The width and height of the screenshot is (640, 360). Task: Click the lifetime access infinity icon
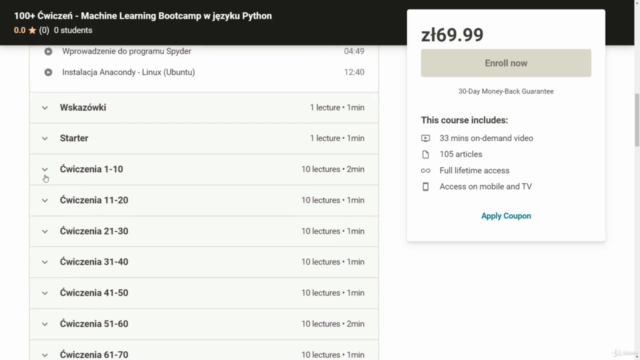(x=425, y=171)
